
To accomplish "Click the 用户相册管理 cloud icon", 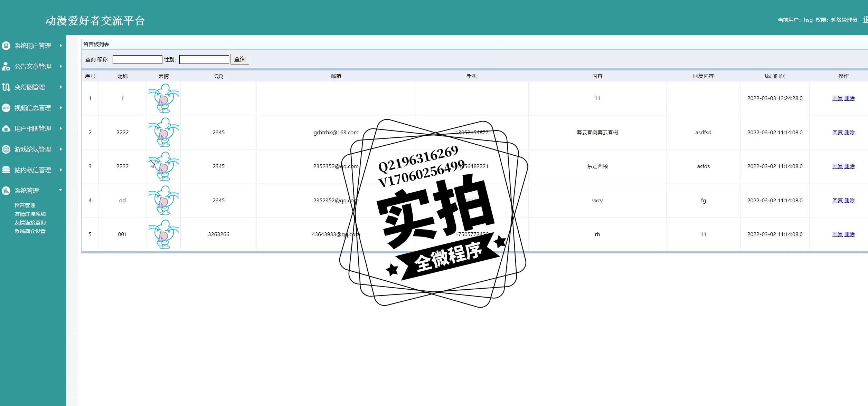I will click(x=6, y=128).
